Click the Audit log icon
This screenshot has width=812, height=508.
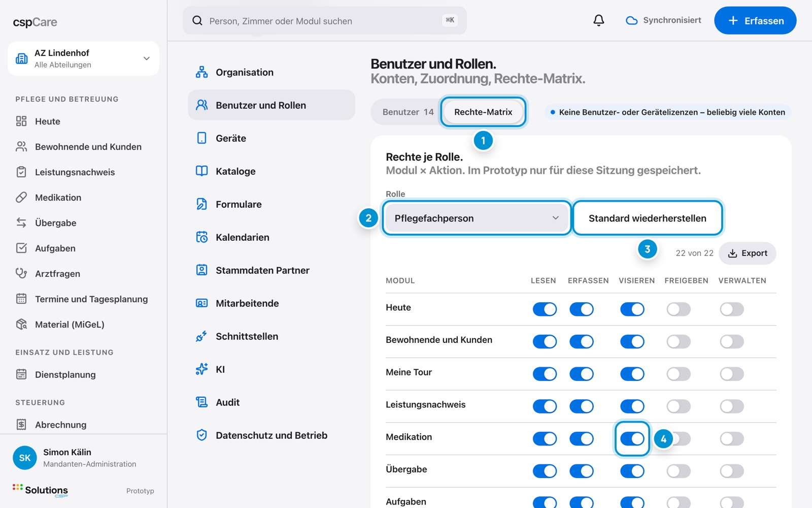201,402
